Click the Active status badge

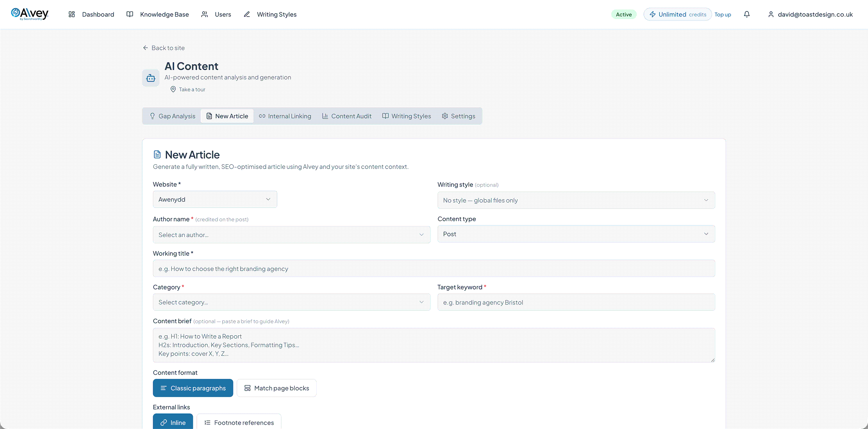[x=624, y=14]
